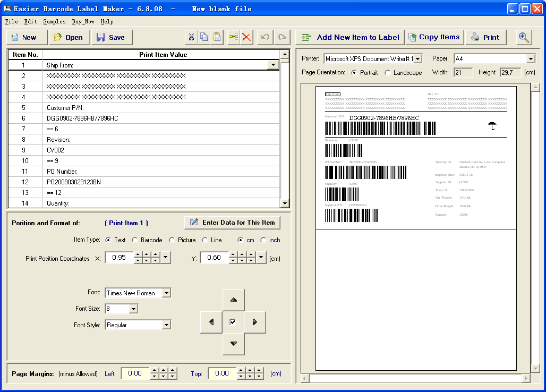Click the red X delete icon
The height and width of the screenshot is (392, 546).
point(246,37)
